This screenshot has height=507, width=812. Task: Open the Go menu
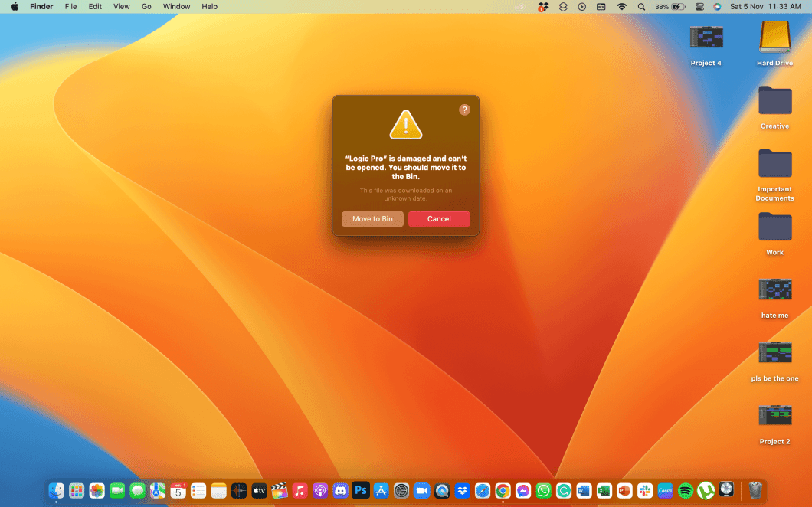click(x=146, y=6)
